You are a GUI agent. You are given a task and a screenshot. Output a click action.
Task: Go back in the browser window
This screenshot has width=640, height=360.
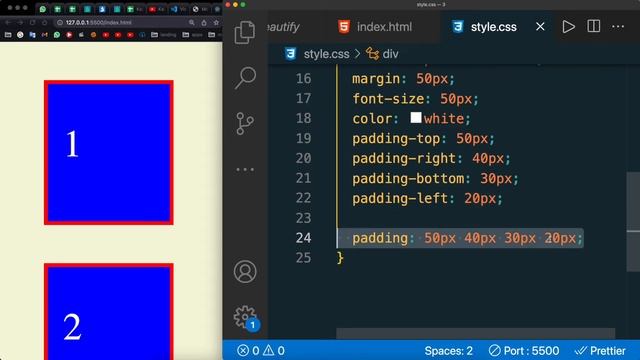click(8, 22)
